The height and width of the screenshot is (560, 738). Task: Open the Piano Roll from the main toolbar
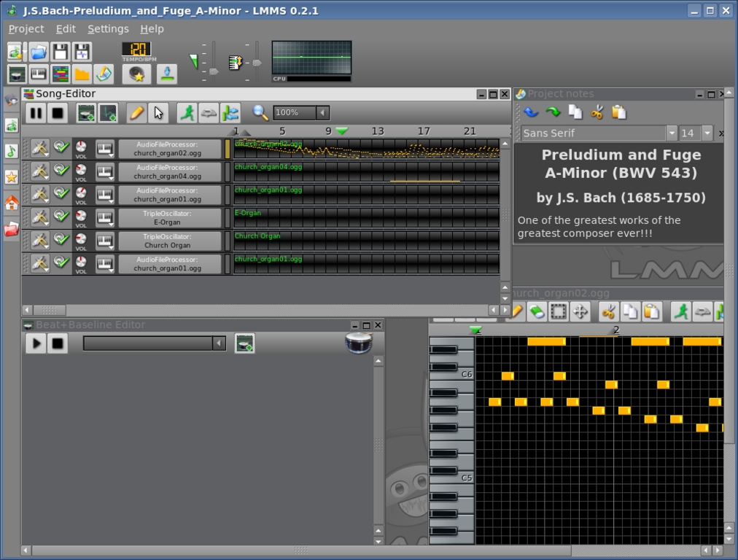pyautogui.click(x=39, y=74)
